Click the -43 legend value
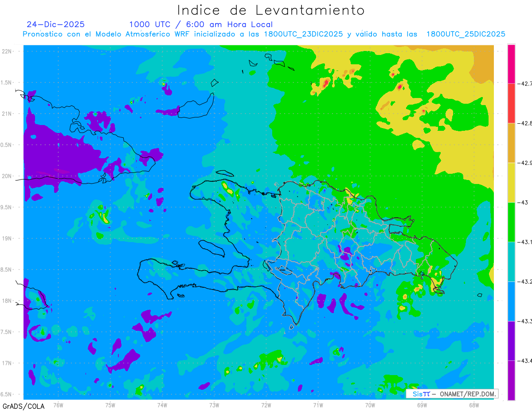Viewport: 532px width, 411px height. point(522,202)
